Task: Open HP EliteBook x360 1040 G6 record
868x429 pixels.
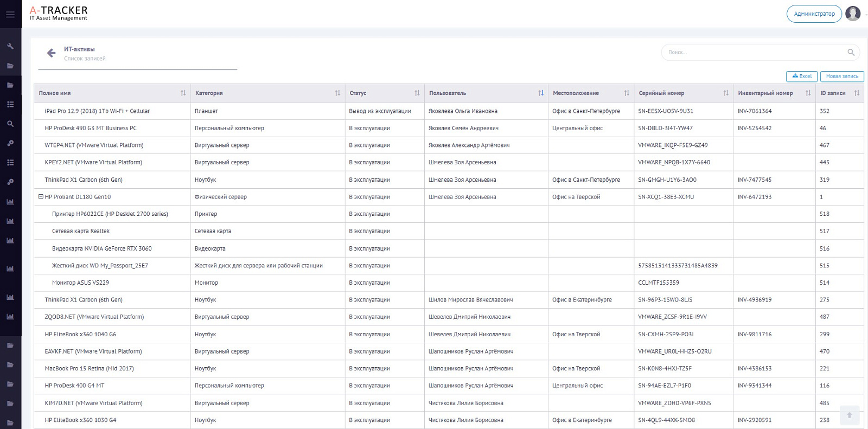Action: point(80,335)
